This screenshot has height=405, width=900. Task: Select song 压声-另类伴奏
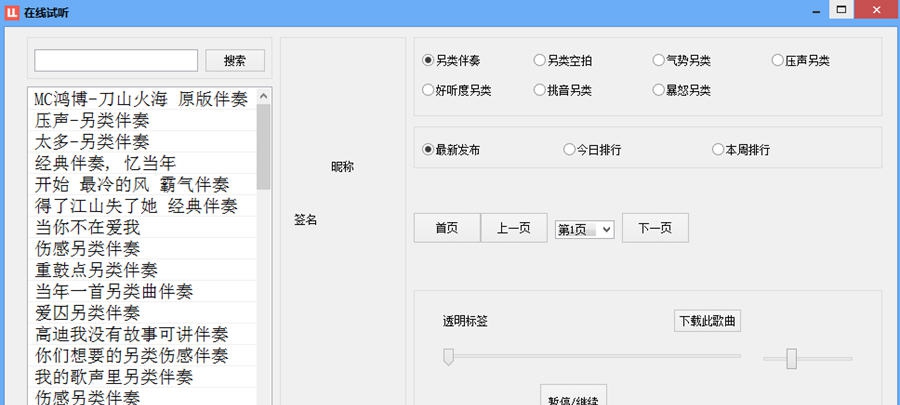pos(141,120)
